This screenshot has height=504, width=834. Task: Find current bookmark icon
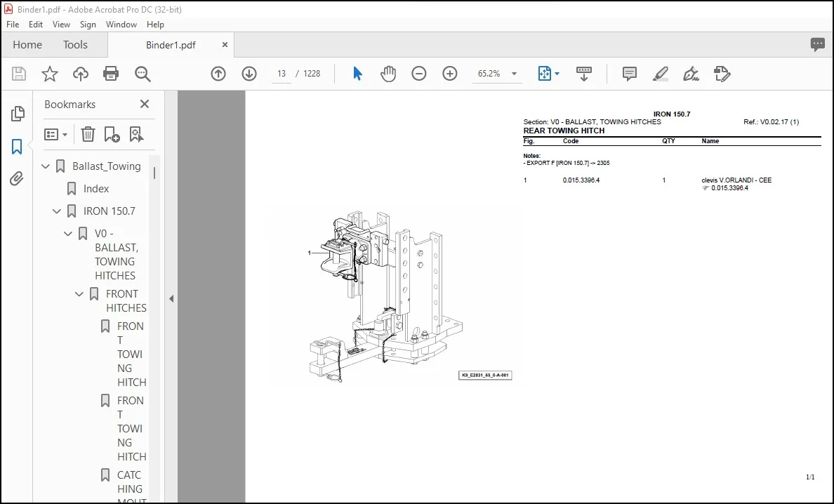[x=136, y=135]
